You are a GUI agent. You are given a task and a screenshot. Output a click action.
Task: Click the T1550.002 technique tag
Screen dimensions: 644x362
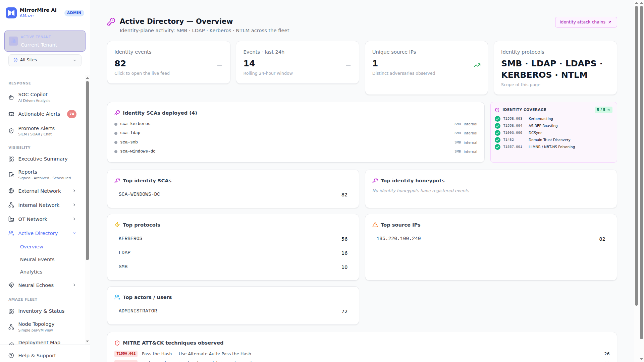tap(126, 354)
